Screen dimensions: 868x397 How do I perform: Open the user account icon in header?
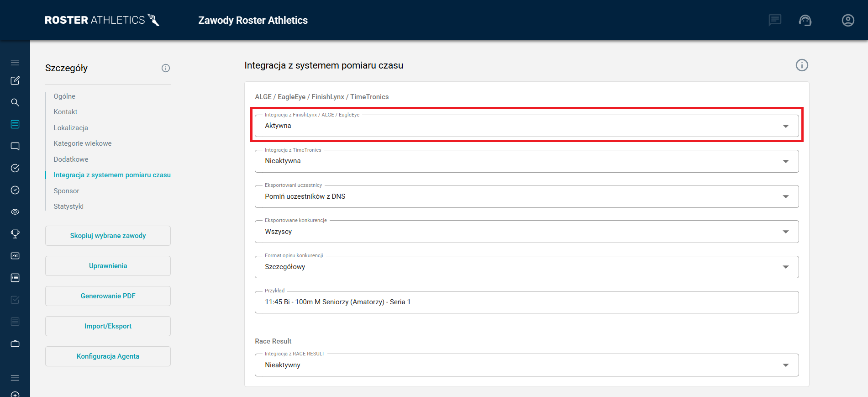(848, 20)
